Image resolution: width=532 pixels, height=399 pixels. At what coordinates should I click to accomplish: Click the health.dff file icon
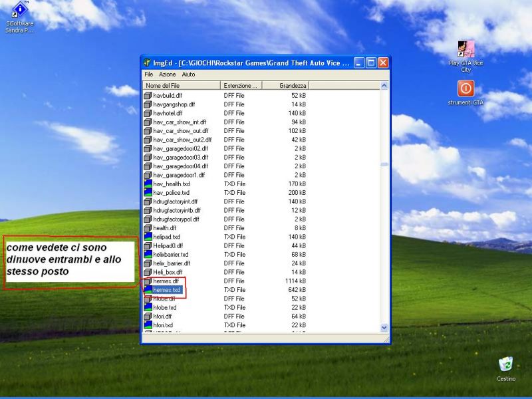(x=148, y=228)
